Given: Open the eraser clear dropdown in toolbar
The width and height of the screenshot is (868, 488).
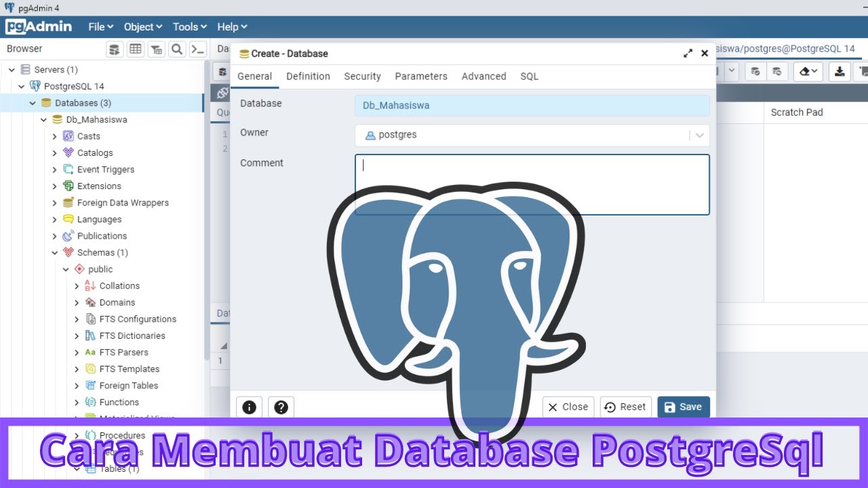Looking at the screenshot, I should 808,71.
